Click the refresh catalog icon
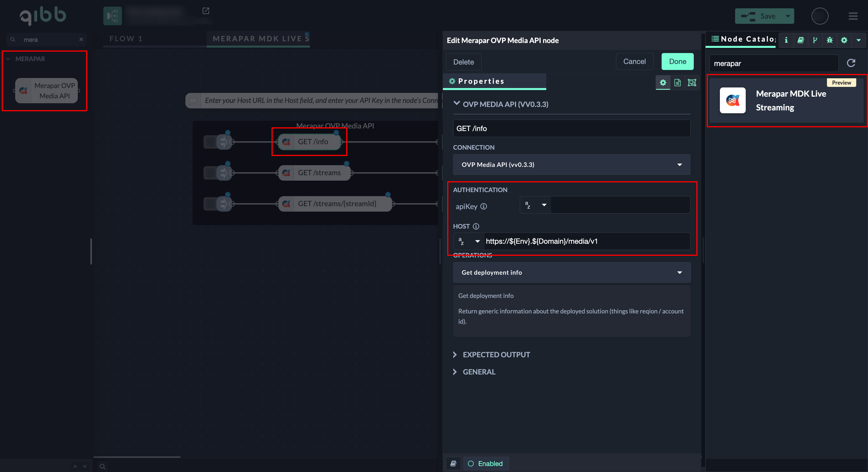 click(x=851, y=63)
